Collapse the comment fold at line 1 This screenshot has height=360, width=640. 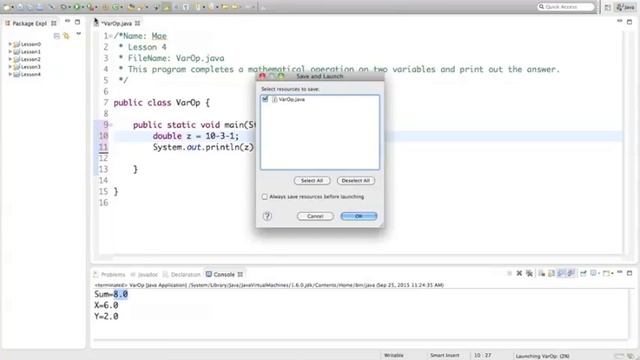point(110,36)
